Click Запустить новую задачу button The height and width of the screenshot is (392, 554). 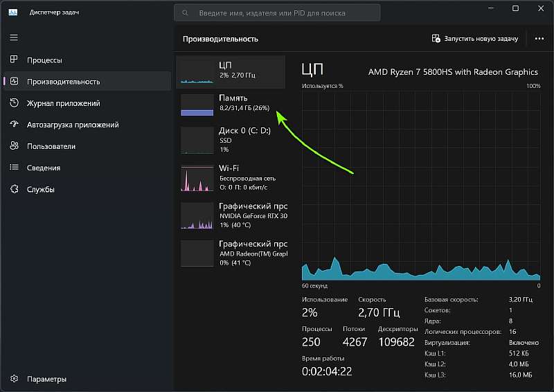[475, 39]
